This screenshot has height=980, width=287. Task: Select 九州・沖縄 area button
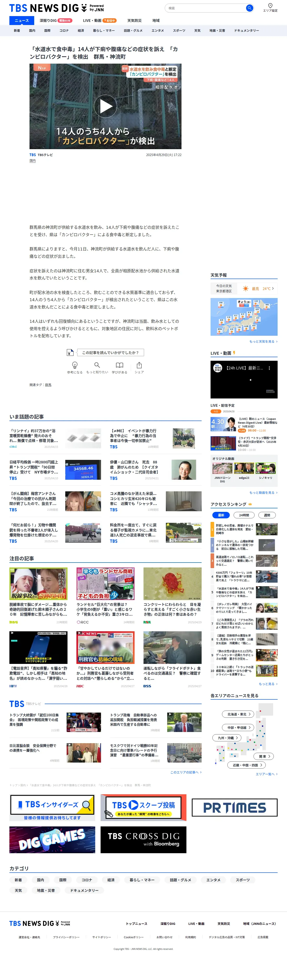(227, 738)
